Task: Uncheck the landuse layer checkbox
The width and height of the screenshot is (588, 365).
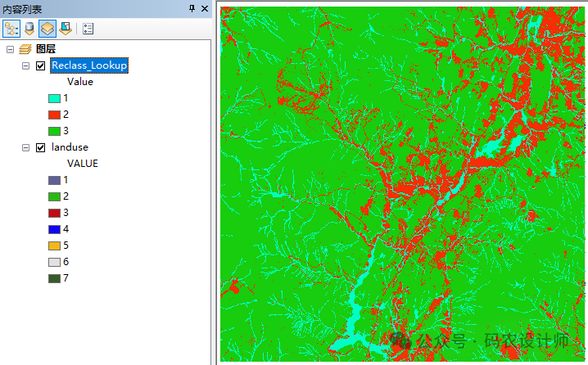Action: [41, 147]
